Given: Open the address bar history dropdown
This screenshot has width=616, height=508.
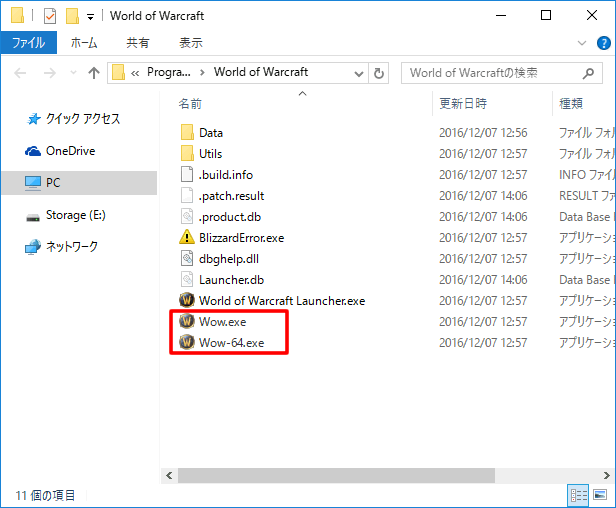Looking at the screenshot, I should [358, 73].
